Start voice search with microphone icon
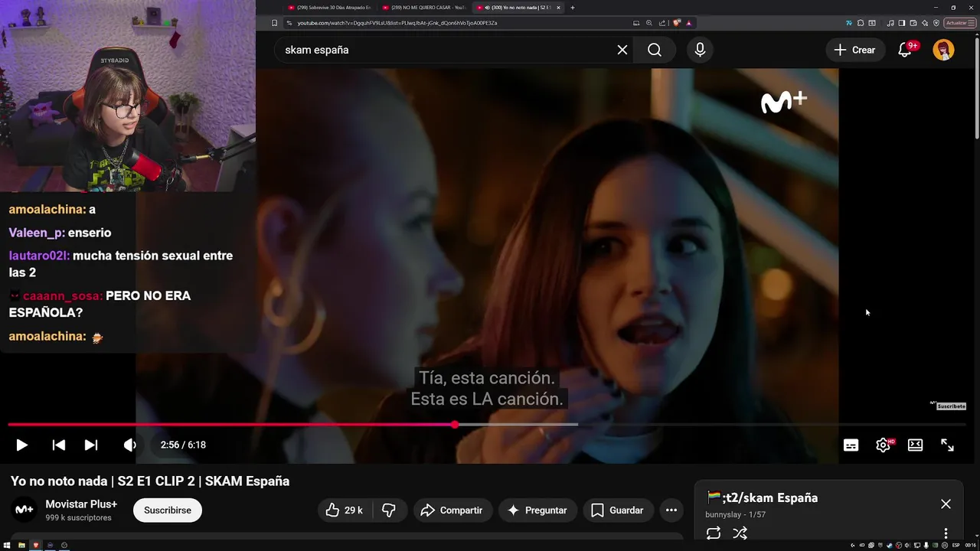The image size is (980, 551). click(700, 50)
